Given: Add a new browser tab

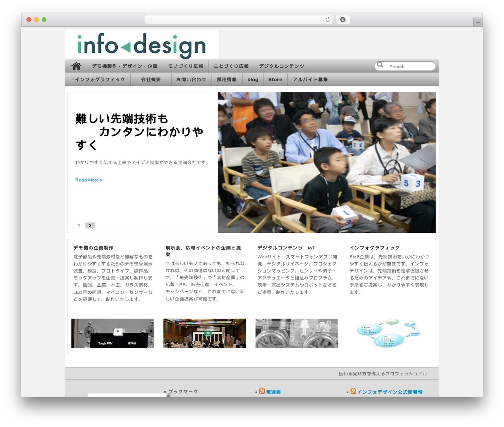Looking at the screenshot, I should (478, 22).
